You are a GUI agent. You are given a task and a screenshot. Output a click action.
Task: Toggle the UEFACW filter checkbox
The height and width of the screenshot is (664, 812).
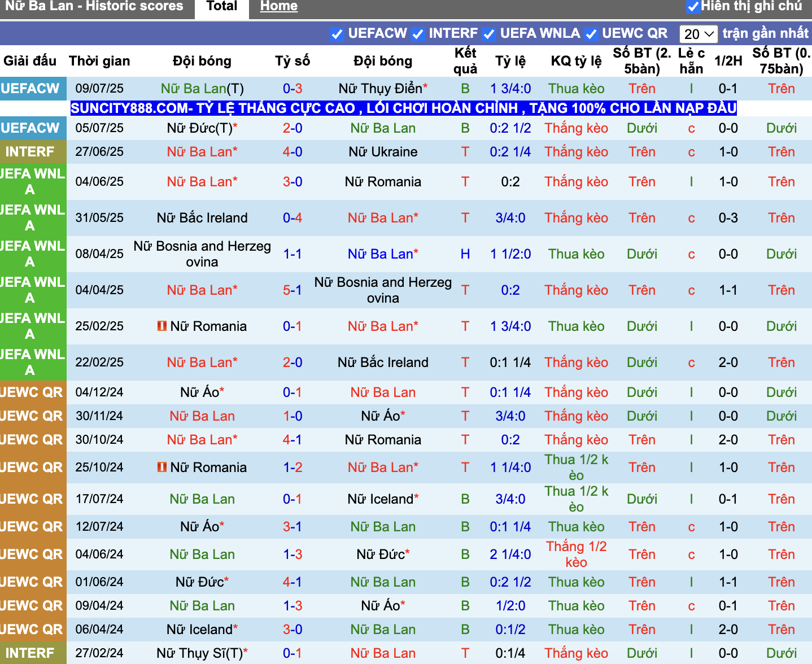tap(337, 34)
